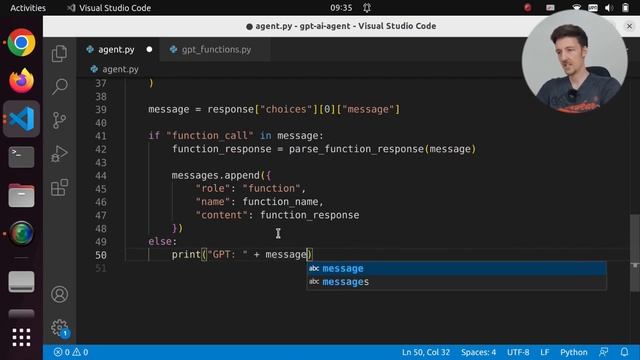The height and width of the screenshot is (360, 640).
Task: Close the window with the X button
Action: click(629, 26)
